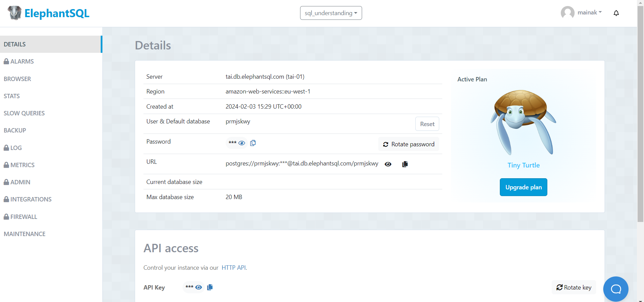Open the locked ALARMS sidebar item
Viewport: 644px width, 302px height.
tap(19, 62)
